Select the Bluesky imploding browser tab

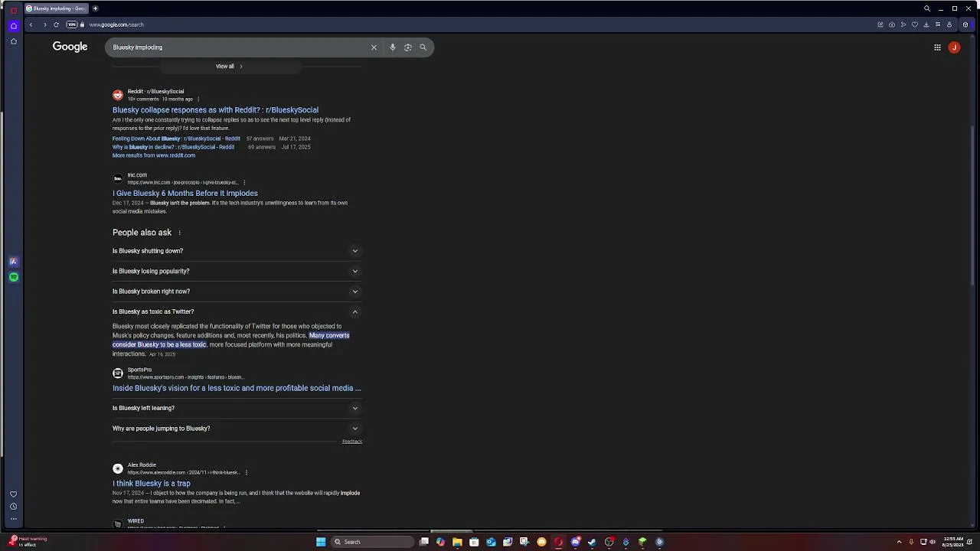click(56, 8)
